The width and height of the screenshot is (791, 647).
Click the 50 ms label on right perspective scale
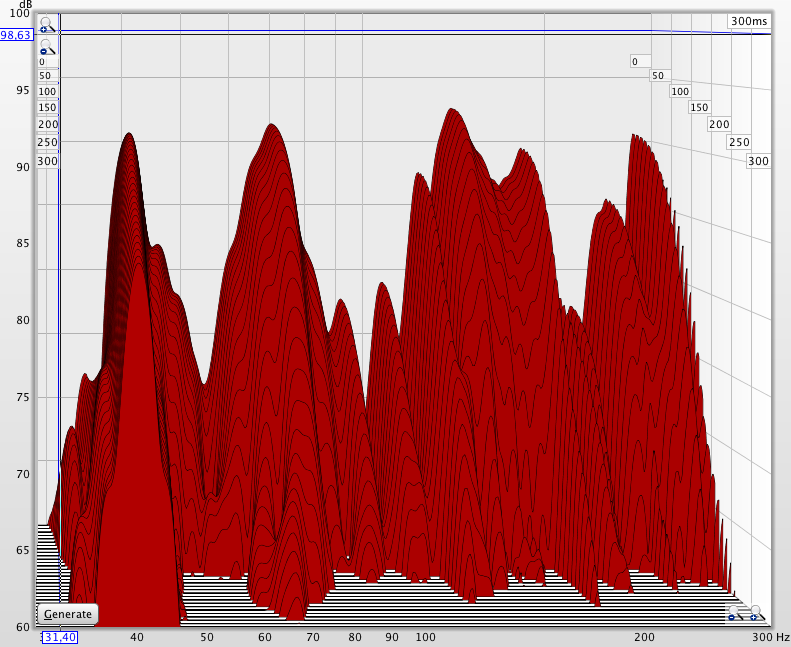660,76
